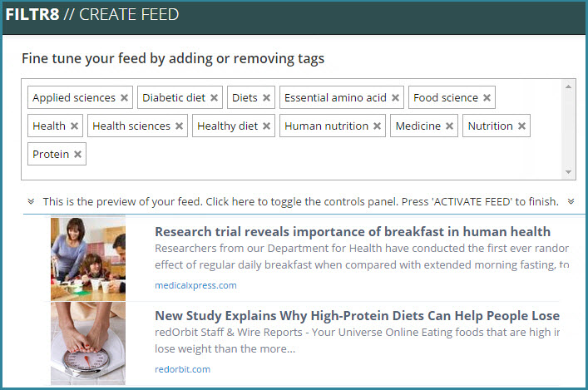Remove the Human nutrition tag
Viewport: 588px width, 390px height.
(x=378, y=126)
